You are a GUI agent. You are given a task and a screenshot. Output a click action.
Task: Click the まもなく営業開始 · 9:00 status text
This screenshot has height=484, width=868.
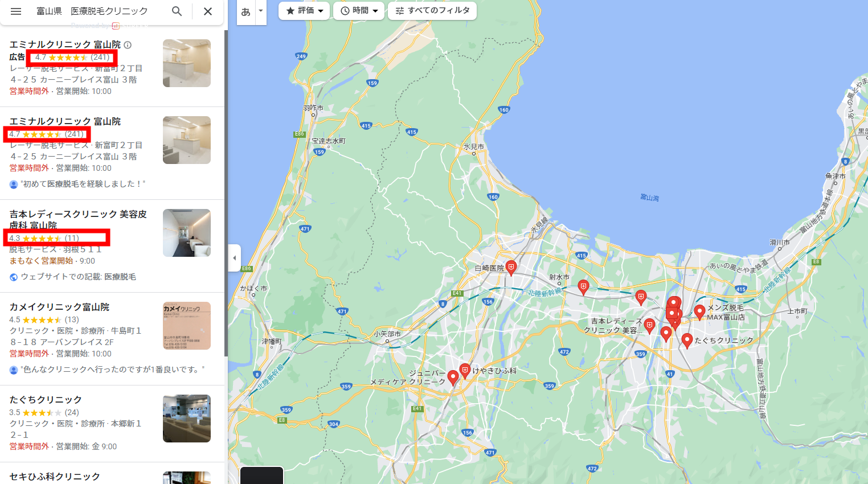(x=52, y=261)
